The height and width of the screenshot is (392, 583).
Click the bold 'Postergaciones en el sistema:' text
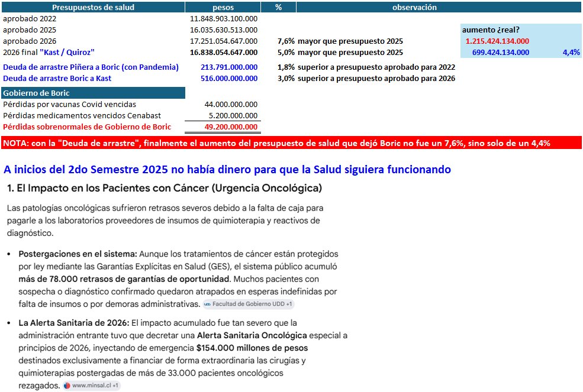pos(78,254)
